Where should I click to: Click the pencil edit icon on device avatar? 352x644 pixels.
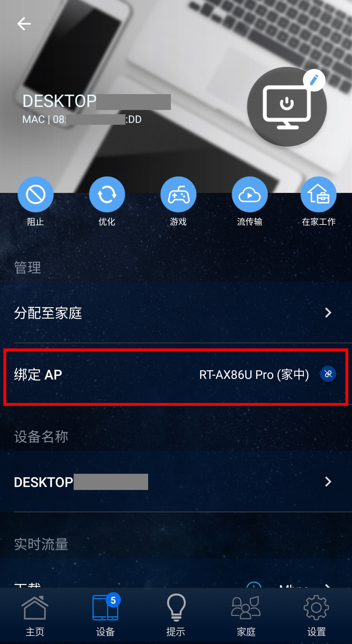pos(314,80)
